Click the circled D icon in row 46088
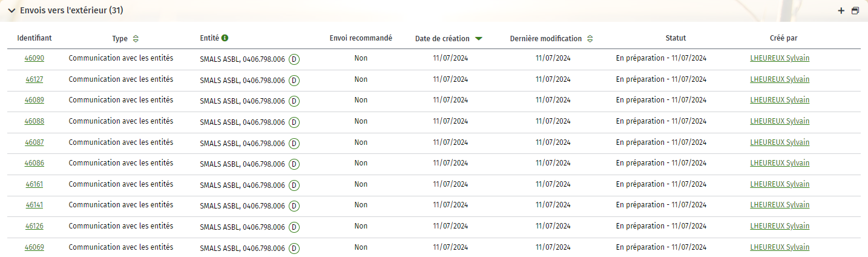 point(294,122)
